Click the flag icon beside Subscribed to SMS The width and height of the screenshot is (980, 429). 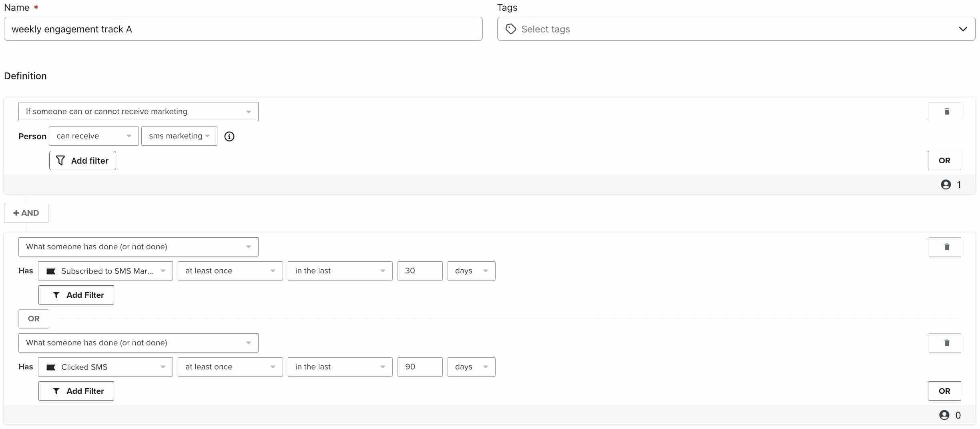pyautogui.click(x=51, y=271)
